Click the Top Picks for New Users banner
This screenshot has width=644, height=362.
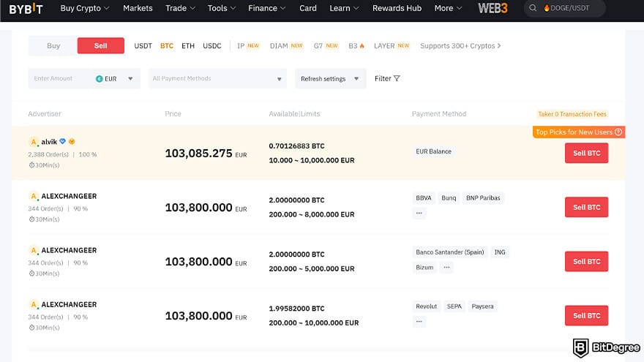point(579,132)
